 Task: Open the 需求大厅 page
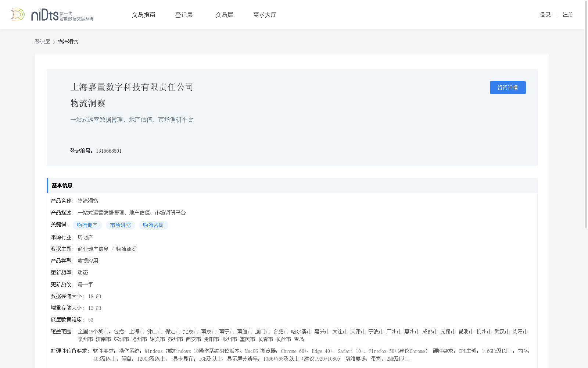pyautogui.click(x=265, y=15)
